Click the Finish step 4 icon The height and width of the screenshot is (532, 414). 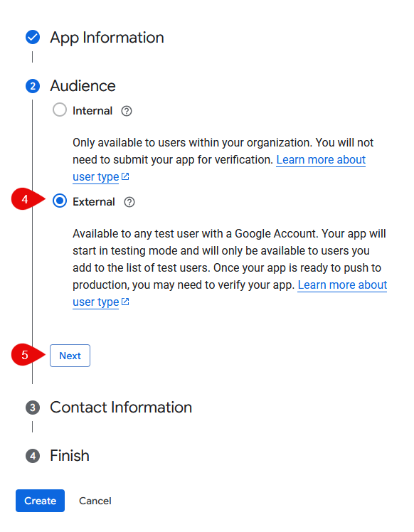[x=33, y=456]
